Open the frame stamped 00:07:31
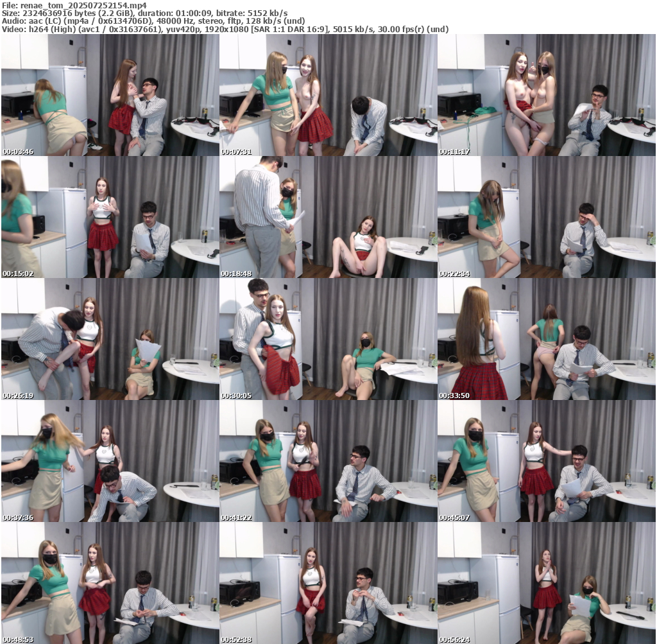This screenshot has height=644, width=657. (328, 95)
